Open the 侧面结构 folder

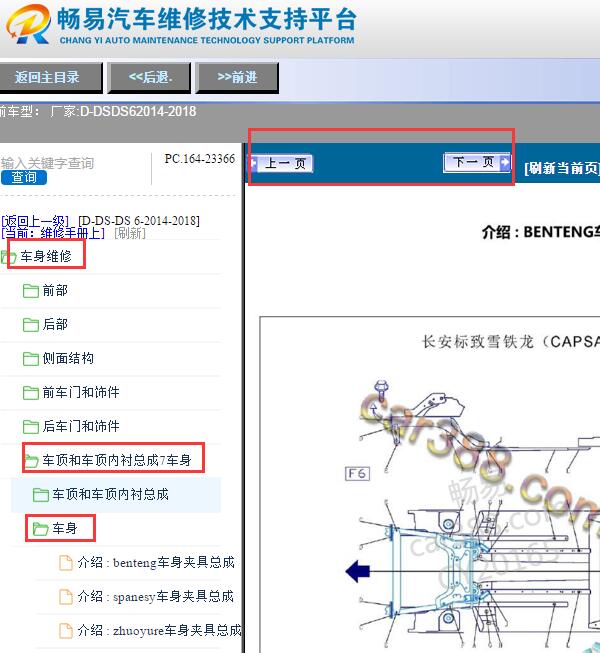68,358
